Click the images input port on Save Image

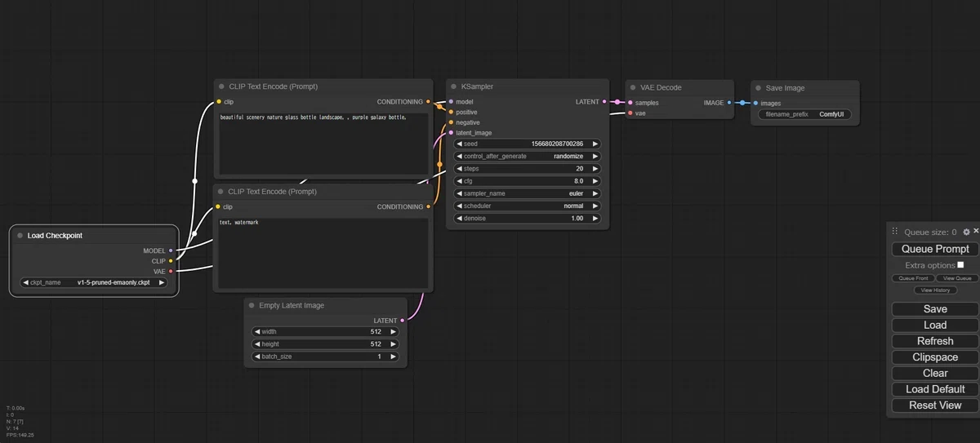click(755, 104)
